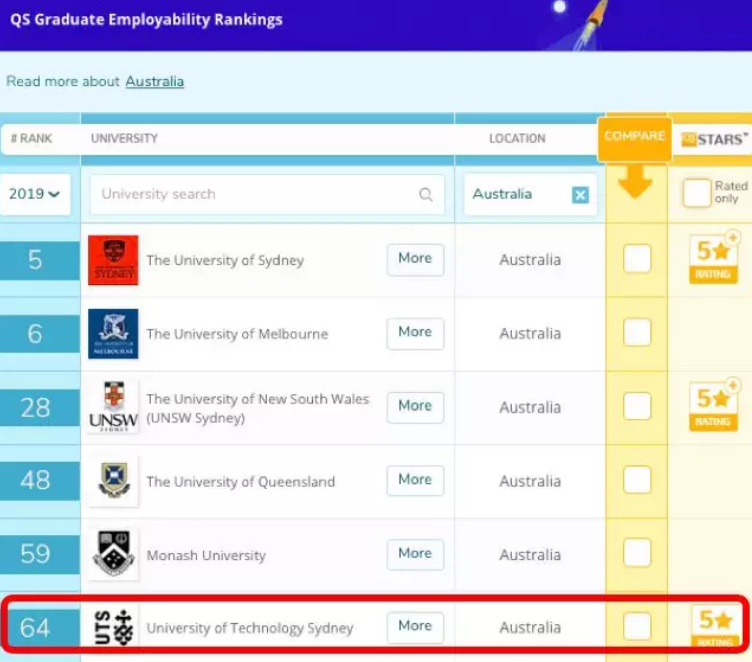Click rank number 6
The height and width of the screenshot is (662, 752).
point(35,334)
